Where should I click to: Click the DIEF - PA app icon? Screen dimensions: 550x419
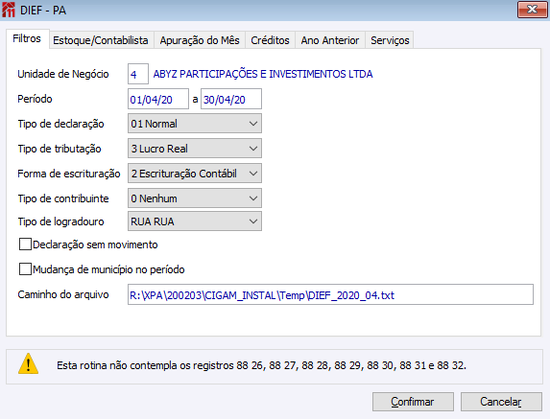[x=8, y=10]
